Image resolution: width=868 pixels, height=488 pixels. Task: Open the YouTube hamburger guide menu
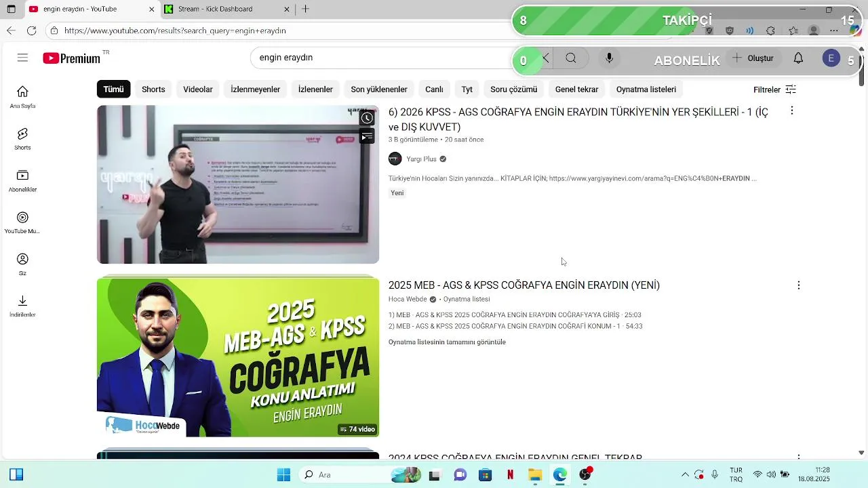[x=22, y=58]
